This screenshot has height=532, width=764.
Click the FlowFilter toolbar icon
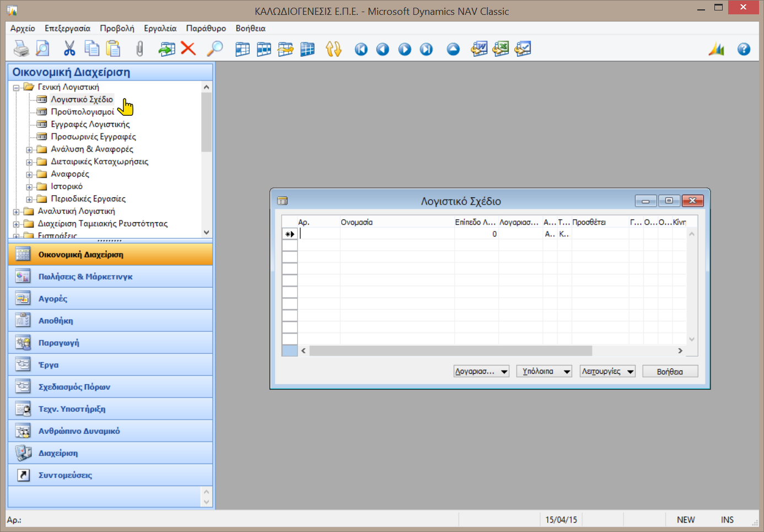pyautogui.click(x=286, y=49)
